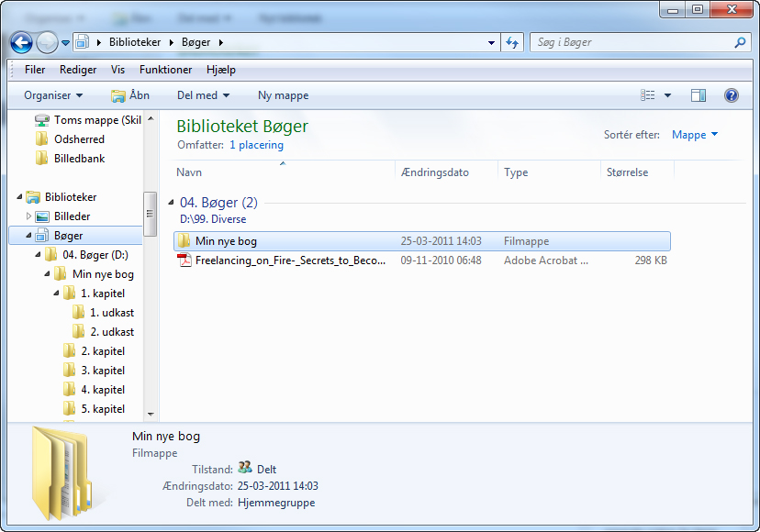The image size is (760, 532).
Task: Change view via the view-mode icon
Action: [647, 95]
